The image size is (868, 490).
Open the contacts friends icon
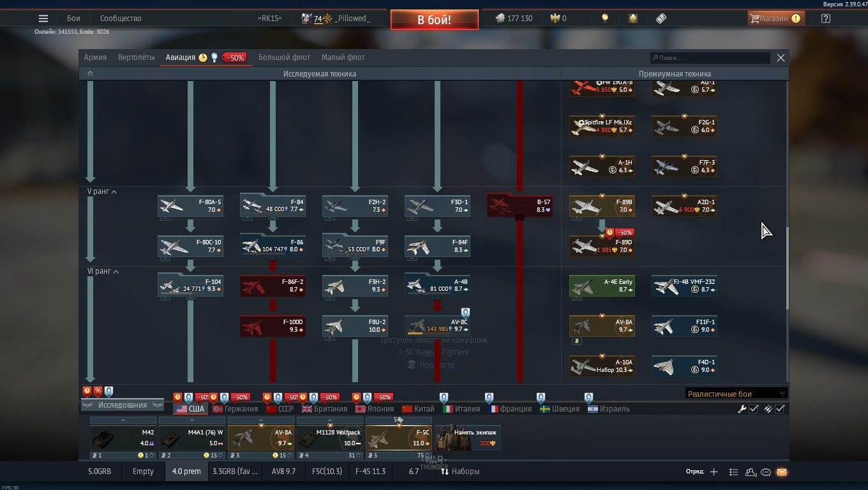751,472
